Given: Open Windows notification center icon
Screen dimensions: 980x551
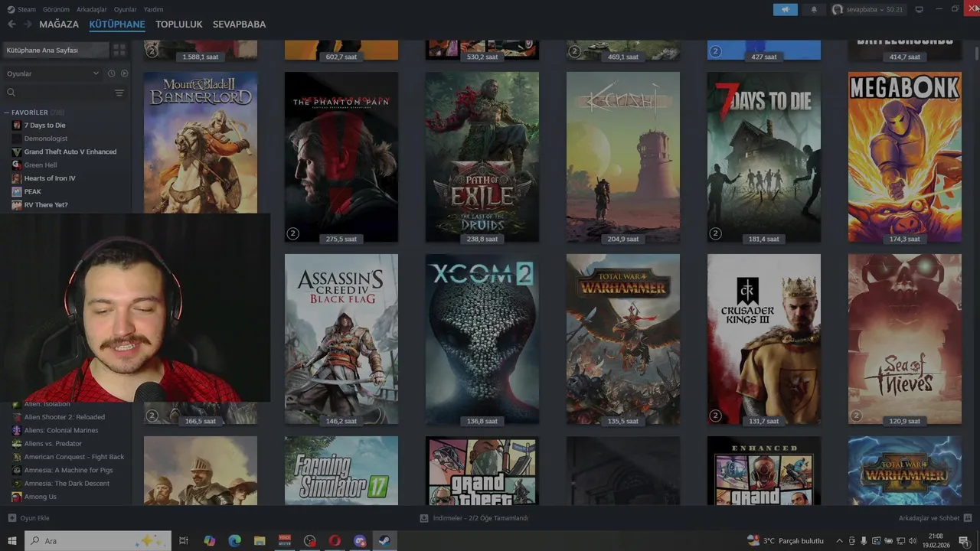Looking at the screenshot, I should (x=964, y=541).
